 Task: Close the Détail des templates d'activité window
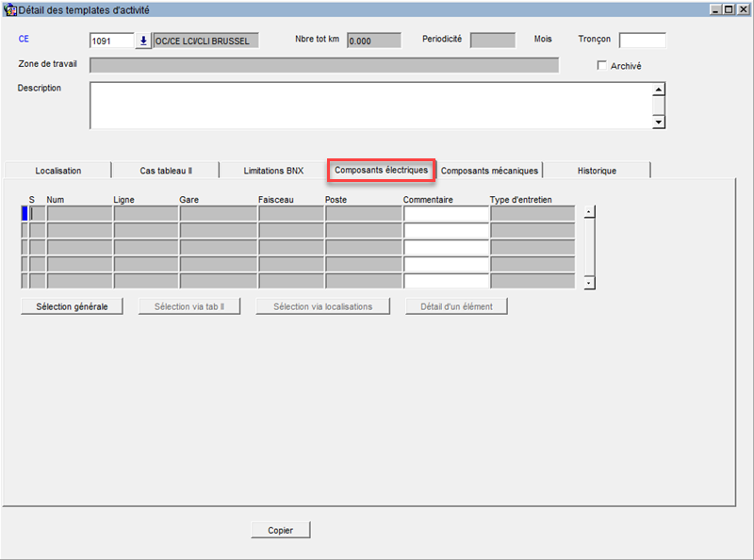[743, 9]
